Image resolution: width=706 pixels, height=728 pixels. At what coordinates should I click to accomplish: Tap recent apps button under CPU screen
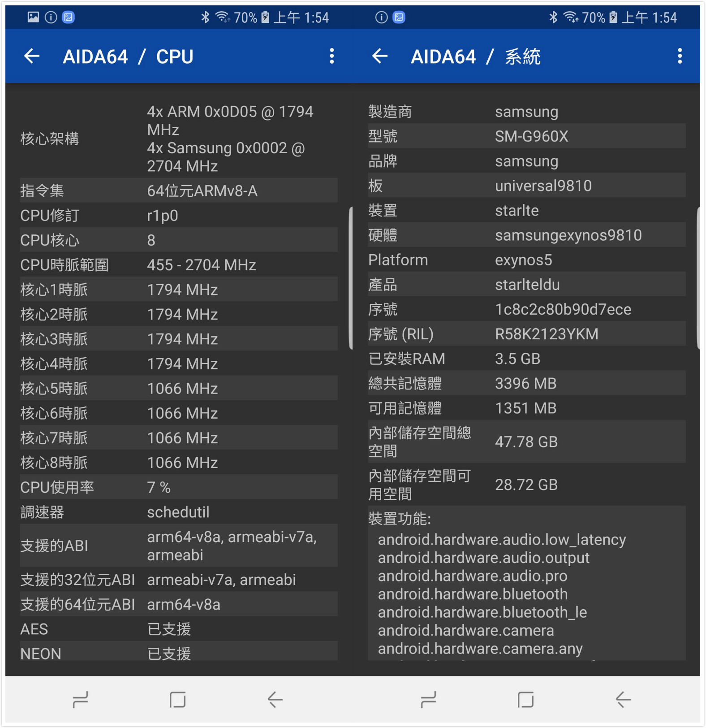pyautogui.click(x=81, y=700)
